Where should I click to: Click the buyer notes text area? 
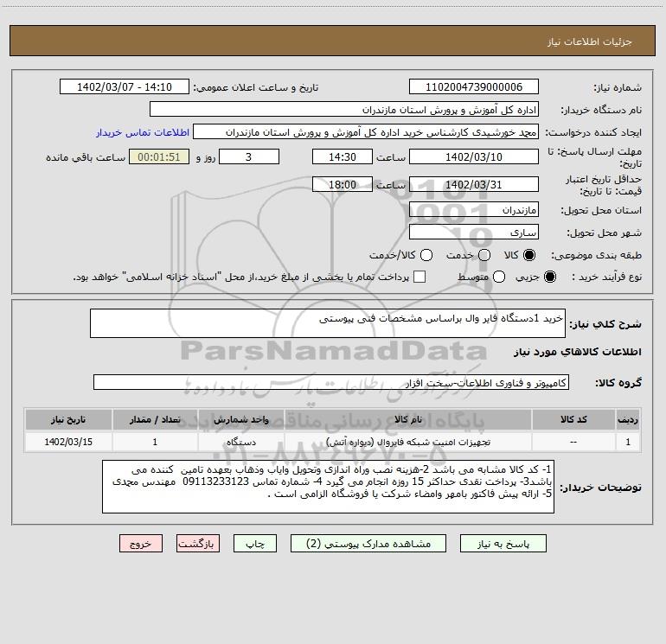pos(328,487)
